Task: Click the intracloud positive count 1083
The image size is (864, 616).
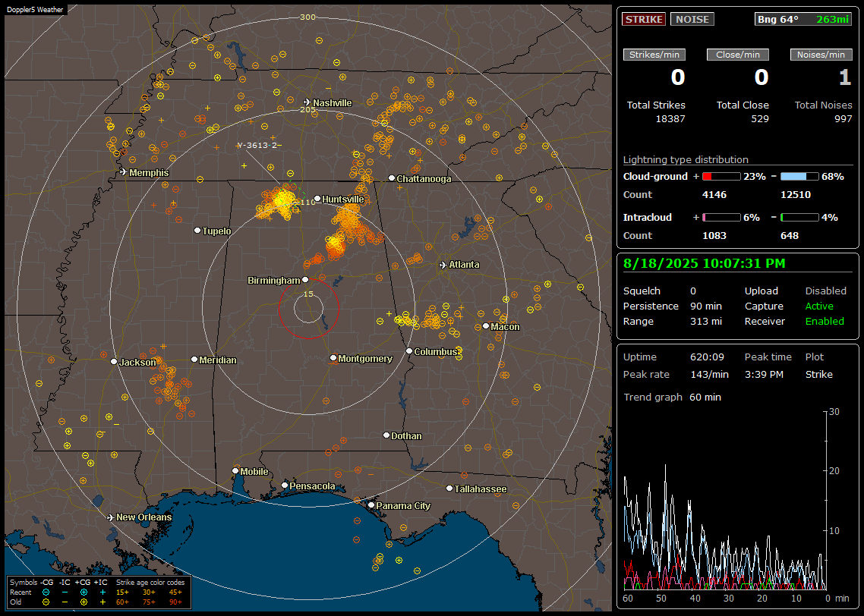Action: point(714,236)
